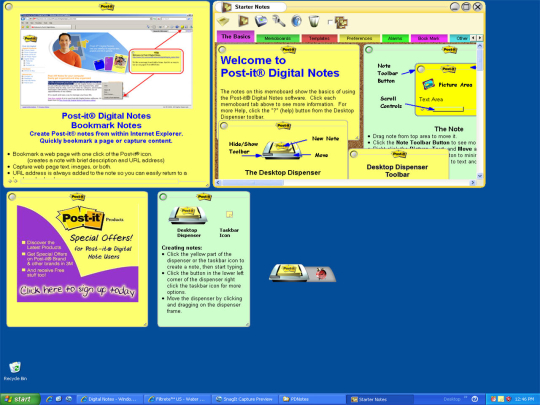Viewport: 540px width, 405px height.
Task: Click the wrench tools icon
Action: tap(279, 21)
